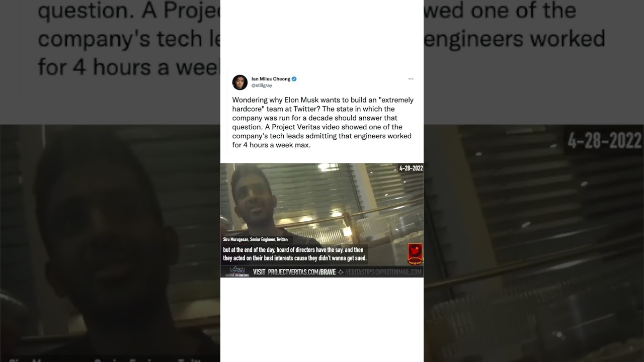This screenshot has width=644, height=362.
Task: Click the tweet text about Elon Musk
Action: tap(323, 123)
